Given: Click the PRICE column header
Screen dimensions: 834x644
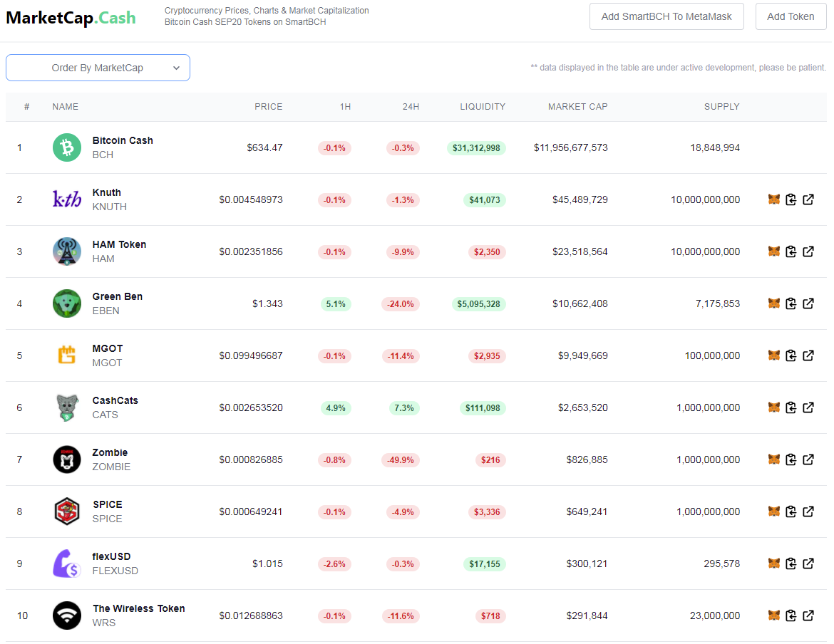Looking at the screenshot, I should 269,107.
